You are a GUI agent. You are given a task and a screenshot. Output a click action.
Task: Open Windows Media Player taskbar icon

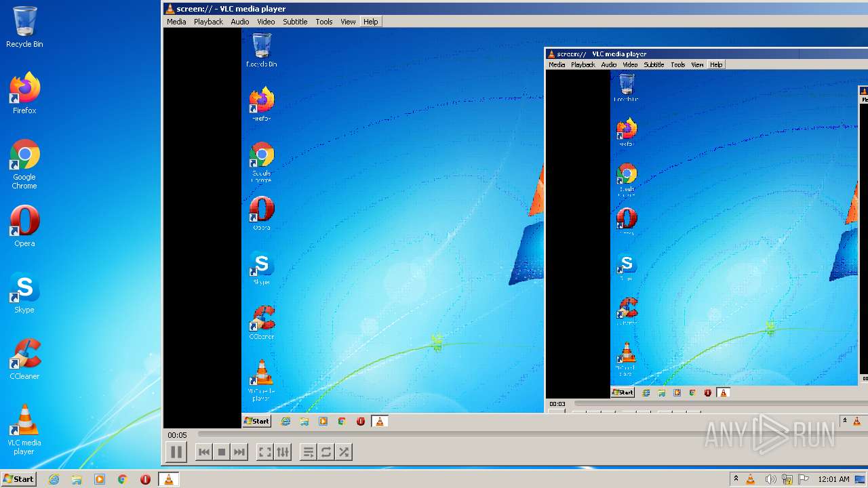tap(100, 479)
